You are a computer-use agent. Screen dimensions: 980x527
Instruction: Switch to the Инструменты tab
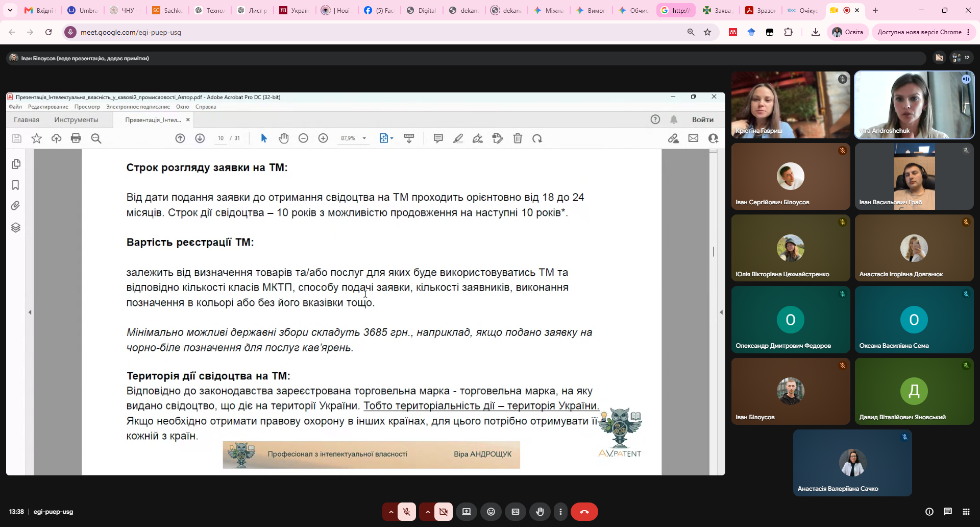[76, 119]
